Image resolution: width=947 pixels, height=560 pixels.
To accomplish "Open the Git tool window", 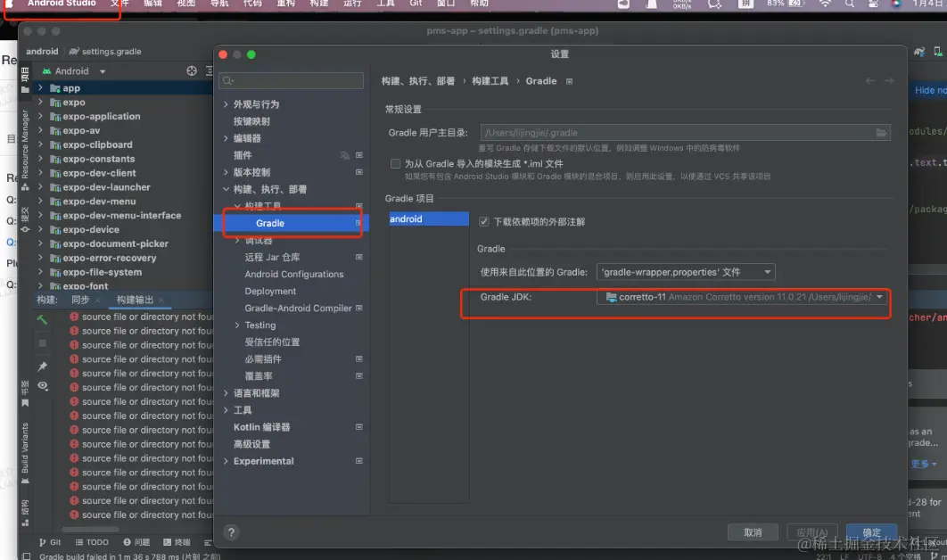I will click(50, 542).
